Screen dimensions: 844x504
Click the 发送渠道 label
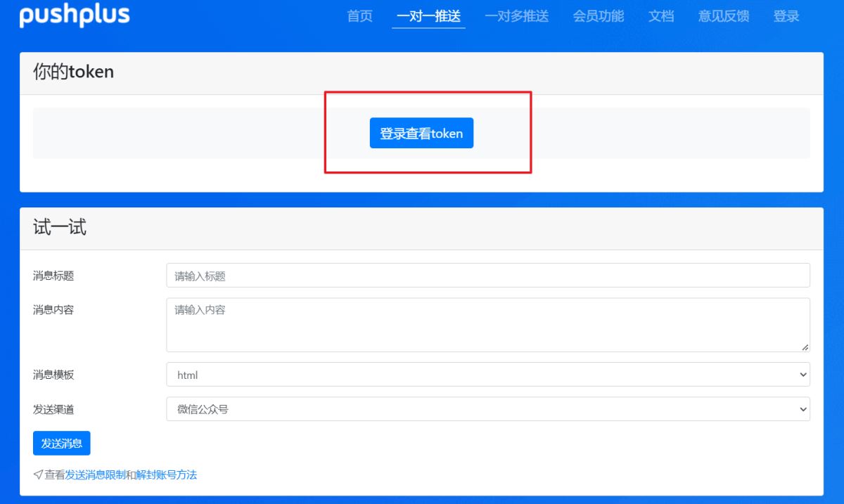pyautogui.click(x=53, y=409)
